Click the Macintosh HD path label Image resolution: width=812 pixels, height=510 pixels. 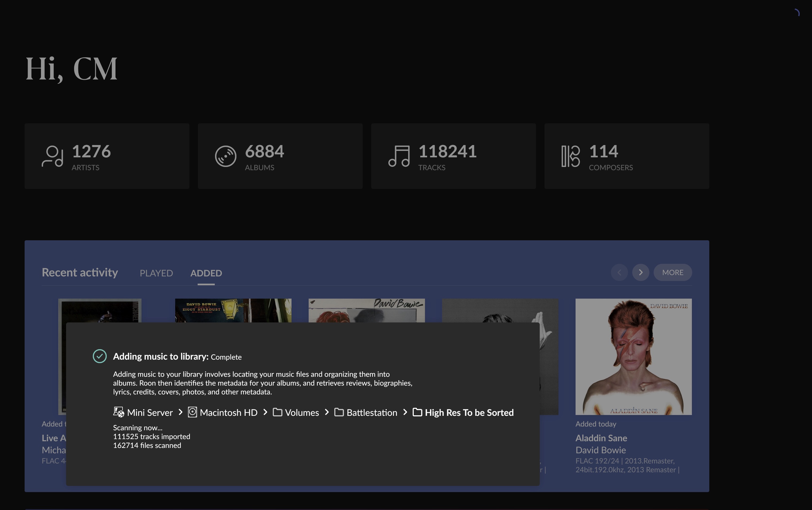click(x=228, y=413)
